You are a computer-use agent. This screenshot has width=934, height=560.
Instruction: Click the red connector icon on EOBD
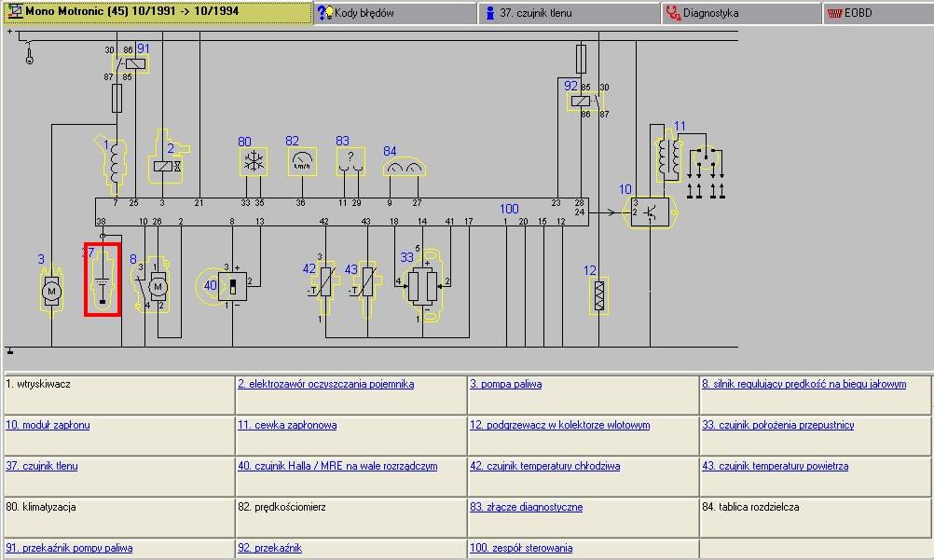tap(835, 13)
